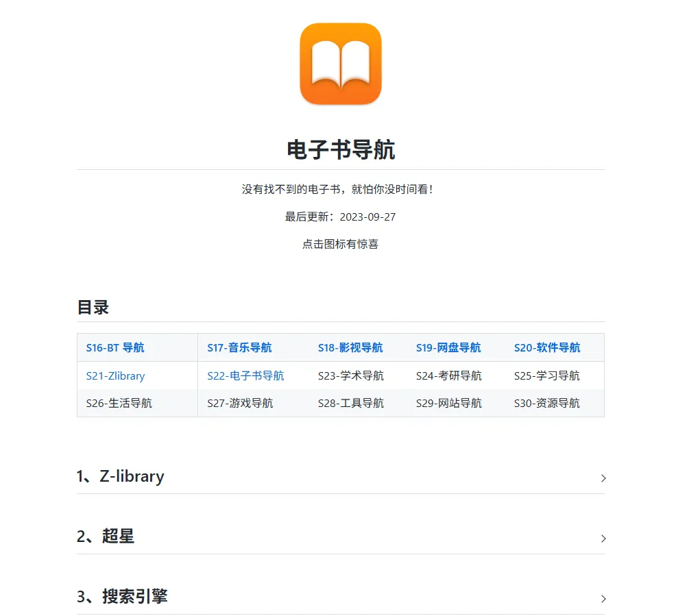Select the S24-考研导航 cell
Screen dimensions: 676x616
tap(448, 375)
